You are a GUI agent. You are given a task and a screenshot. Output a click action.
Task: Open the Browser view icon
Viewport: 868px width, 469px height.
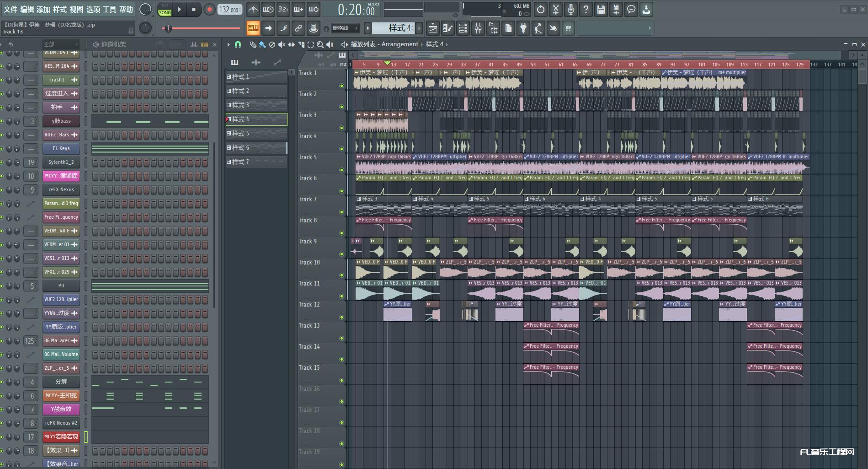coord(493,28)
